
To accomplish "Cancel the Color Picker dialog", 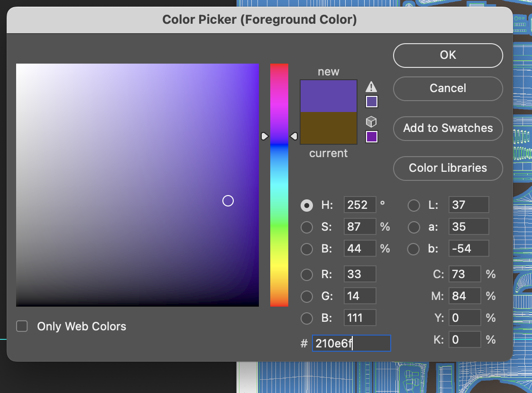I will pos(448,88).
